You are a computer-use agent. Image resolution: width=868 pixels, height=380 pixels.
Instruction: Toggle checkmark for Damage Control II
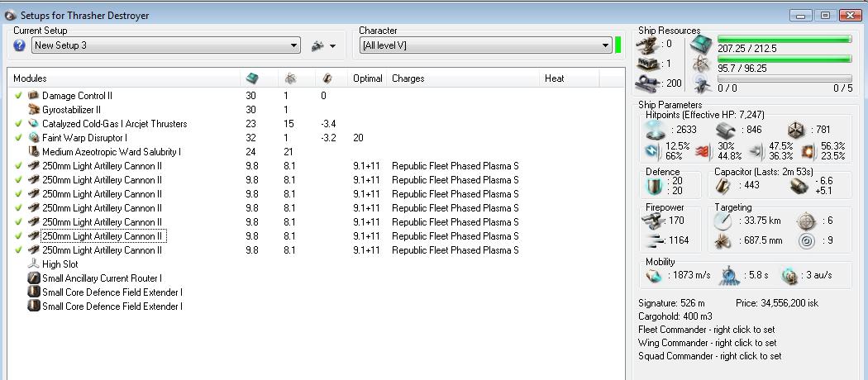[x=18, y=96]
